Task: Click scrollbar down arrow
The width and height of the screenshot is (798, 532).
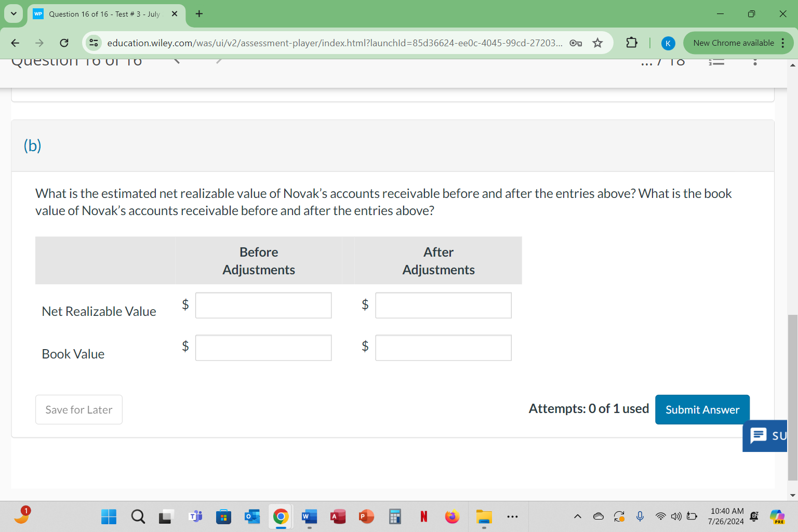Action: 793,495
